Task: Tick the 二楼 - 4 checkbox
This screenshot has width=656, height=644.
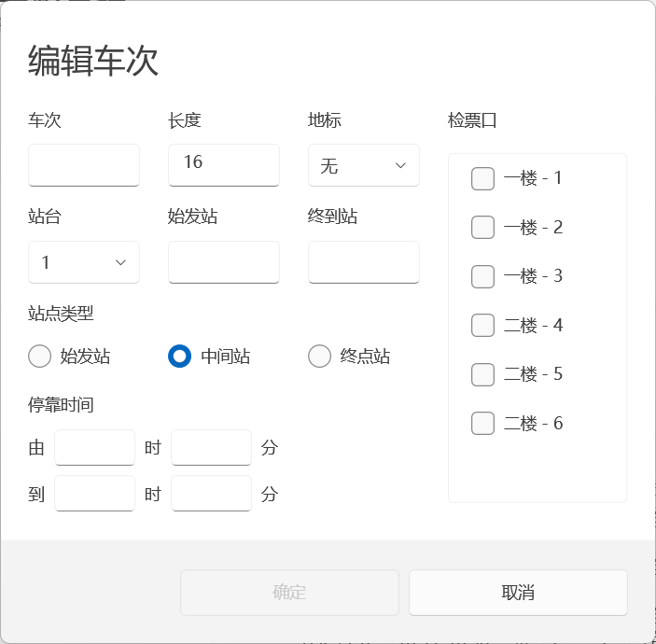Action: point(482,325)
